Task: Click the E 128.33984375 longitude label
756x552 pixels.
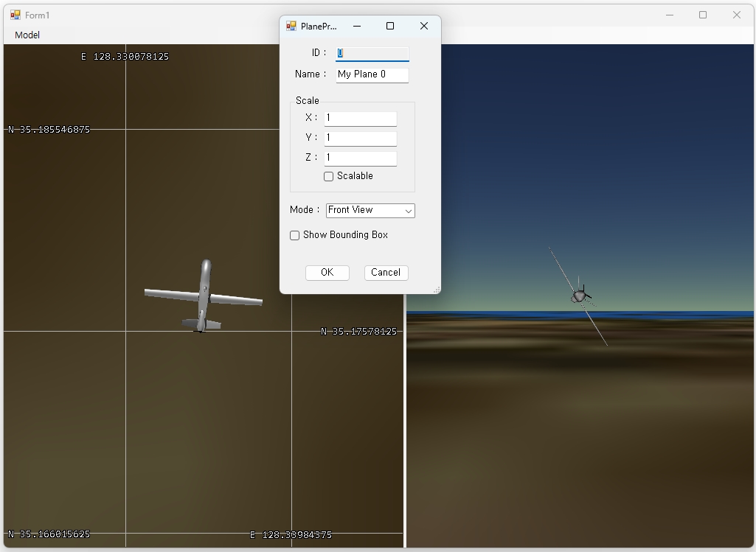Action: tap(291, 534)
